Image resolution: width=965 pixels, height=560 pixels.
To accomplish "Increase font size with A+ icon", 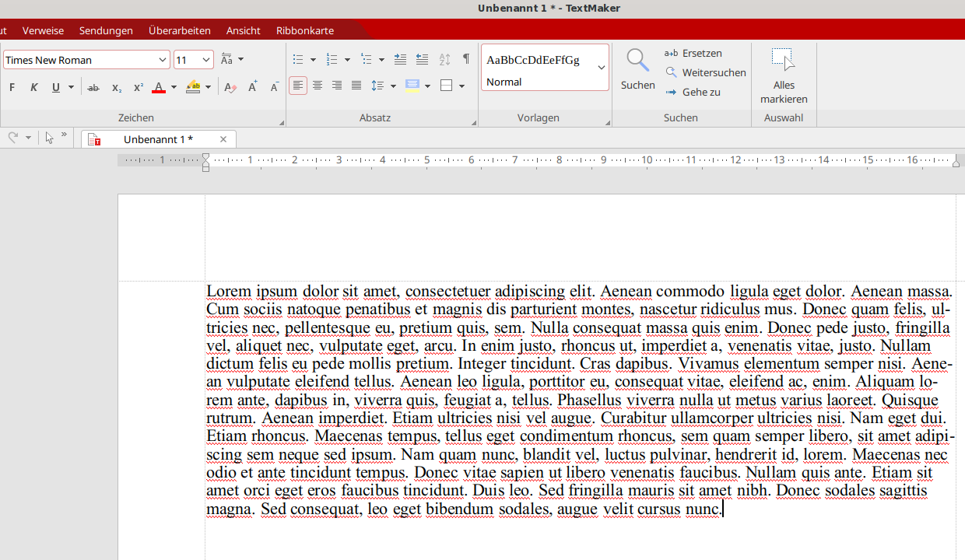I will click(252, 87).
